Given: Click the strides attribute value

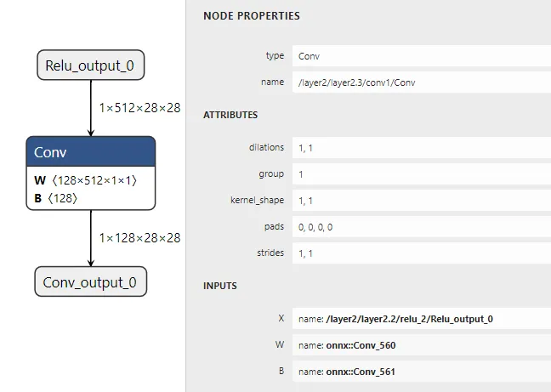Looking at the screenshot, I should tap(421, 253).
